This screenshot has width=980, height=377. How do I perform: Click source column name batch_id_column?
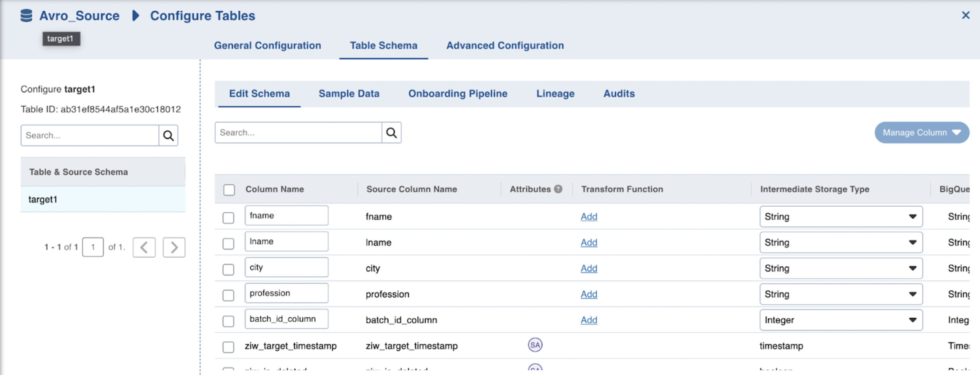(x=401, y=320)
